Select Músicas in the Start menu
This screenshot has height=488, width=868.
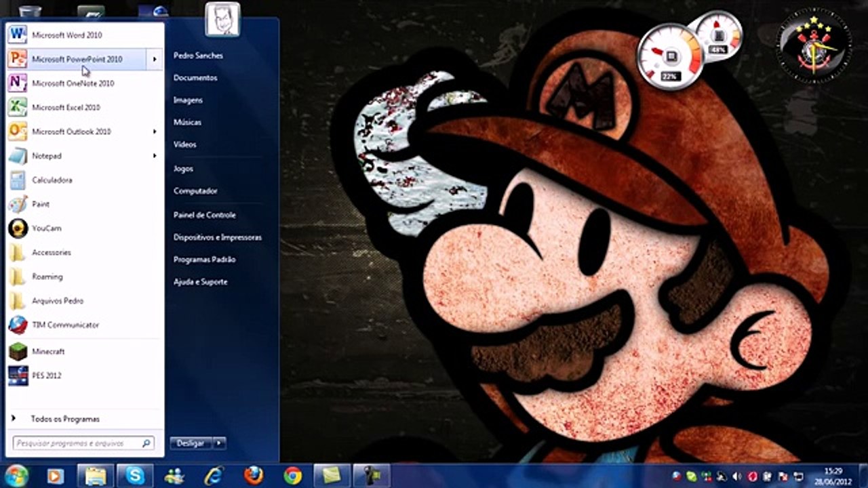point(187,123)
